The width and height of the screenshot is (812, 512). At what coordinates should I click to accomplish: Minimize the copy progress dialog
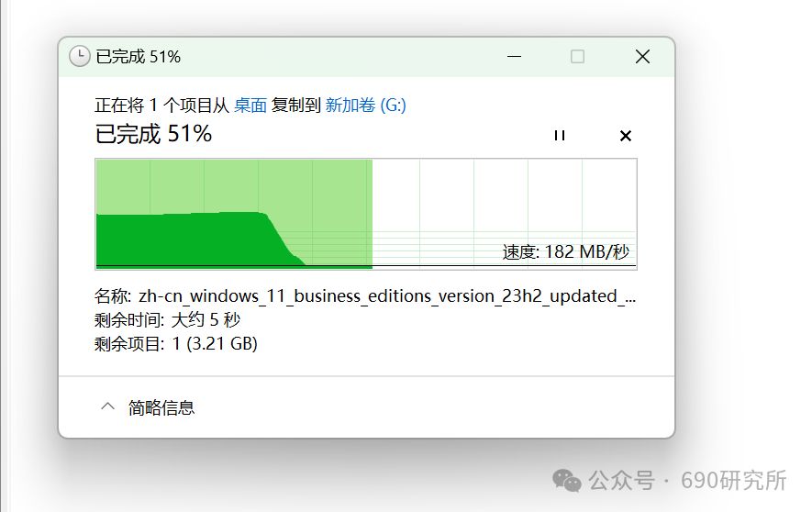pos(515,57)
